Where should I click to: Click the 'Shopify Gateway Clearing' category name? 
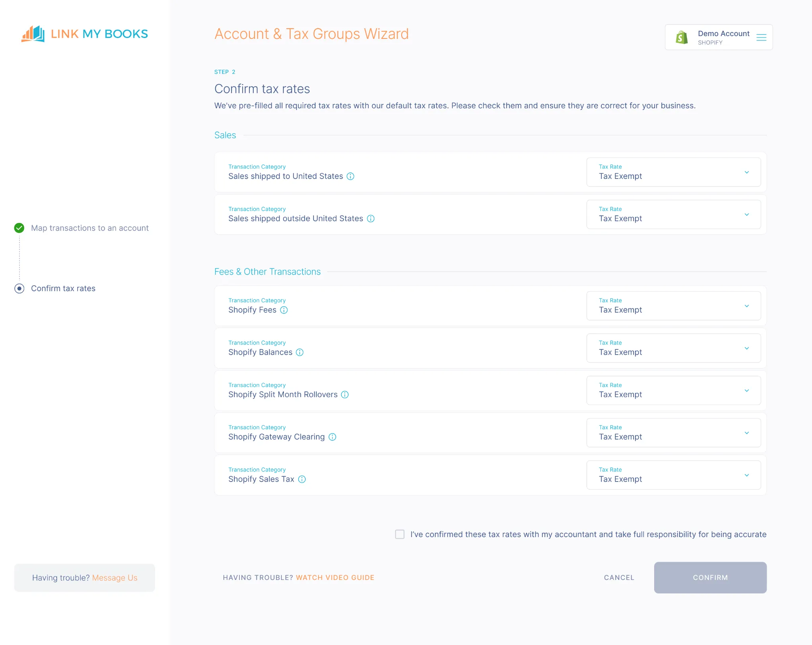point(276,437)
